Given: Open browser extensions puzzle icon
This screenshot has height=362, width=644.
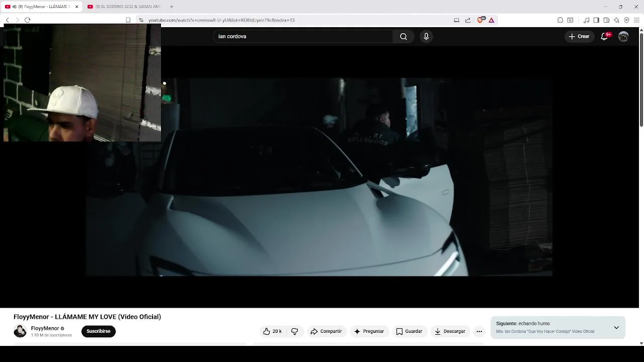Looking at the screenshot, I should 560,20.
